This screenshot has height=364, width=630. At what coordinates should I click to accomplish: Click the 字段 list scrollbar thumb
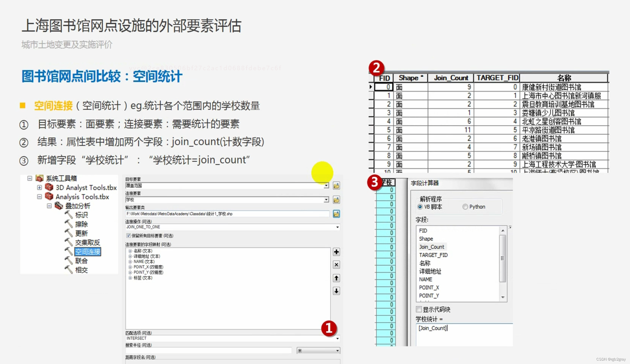503,258
